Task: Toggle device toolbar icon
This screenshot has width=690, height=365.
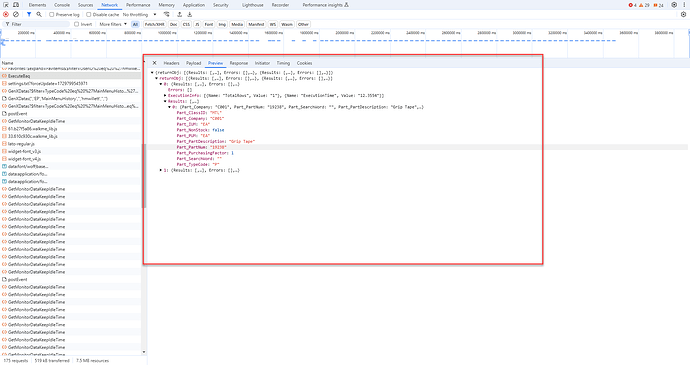Action: pos(16,5)
